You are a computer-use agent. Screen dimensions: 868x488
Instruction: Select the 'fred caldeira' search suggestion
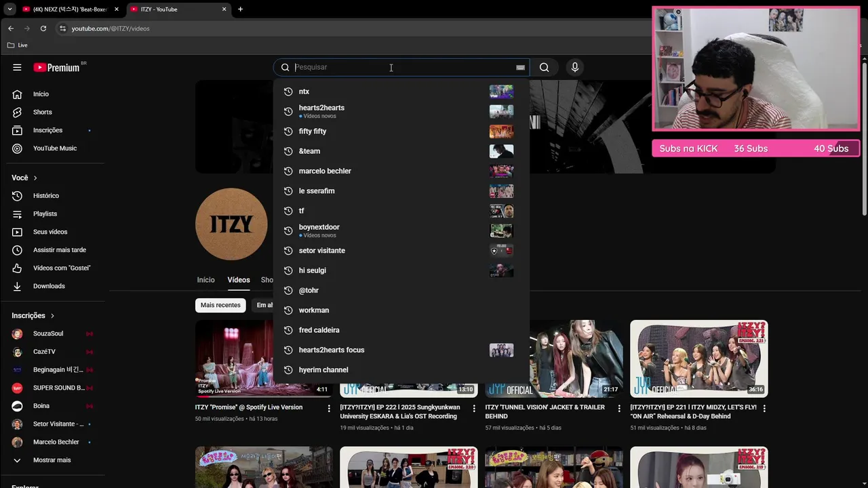coord(401,330)
